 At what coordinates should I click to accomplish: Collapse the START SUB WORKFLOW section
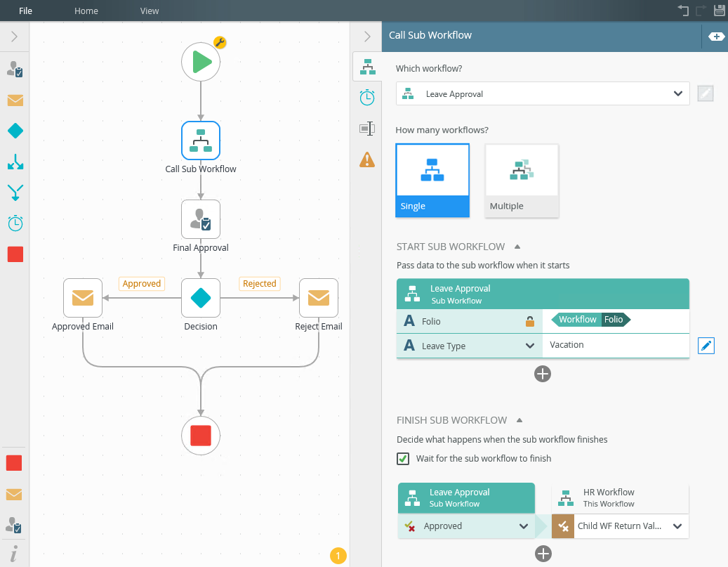[517, 247]
